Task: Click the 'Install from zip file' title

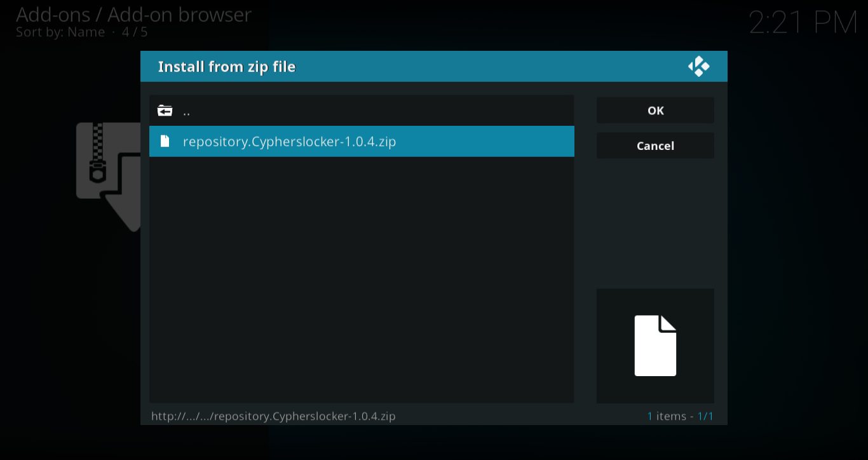Action: click(227, 67)
